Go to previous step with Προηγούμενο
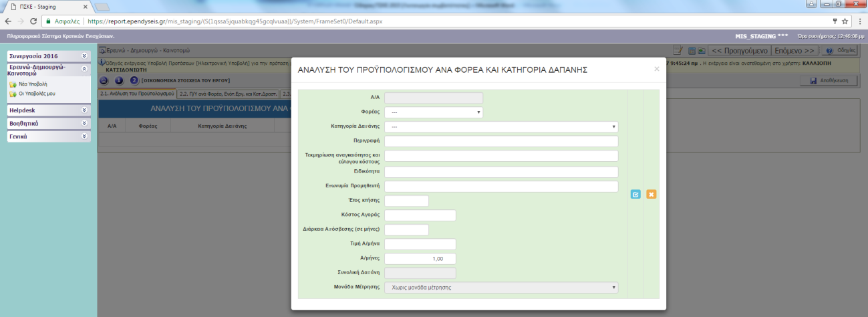 click(739, 50)
